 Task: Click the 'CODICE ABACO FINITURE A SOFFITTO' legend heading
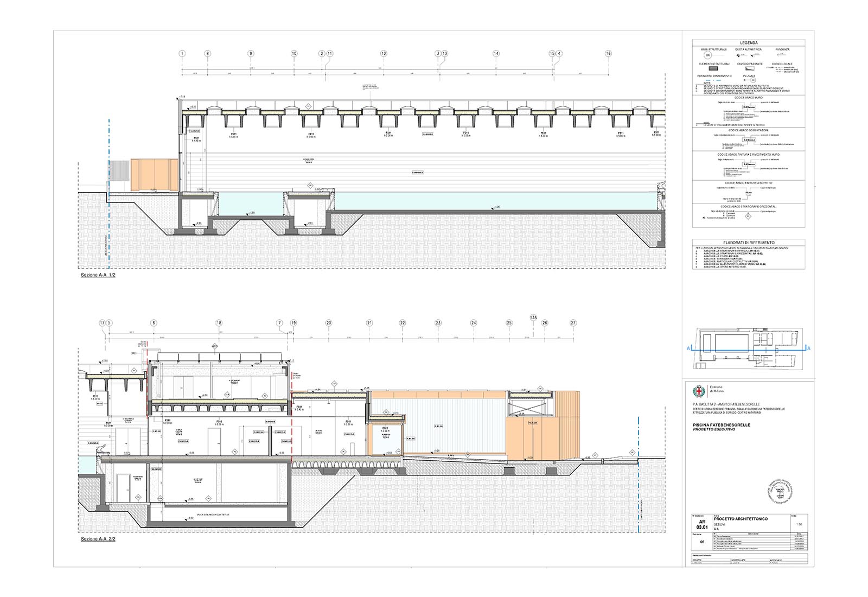click(749, 183)
